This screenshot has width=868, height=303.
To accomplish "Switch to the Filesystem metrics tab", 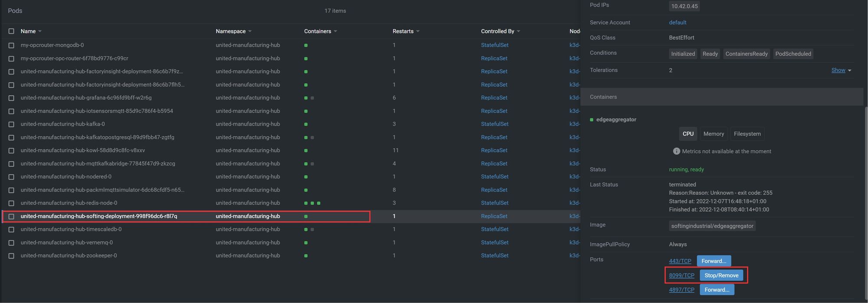I will coord(747,134).
